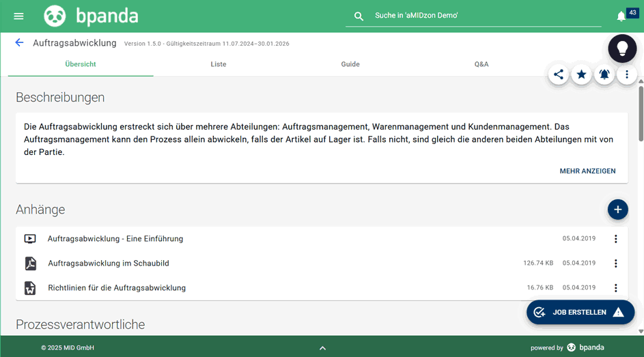Click the JOB ERSTELLEN button
Screen dimensions: 644x357
click(580, 312)
